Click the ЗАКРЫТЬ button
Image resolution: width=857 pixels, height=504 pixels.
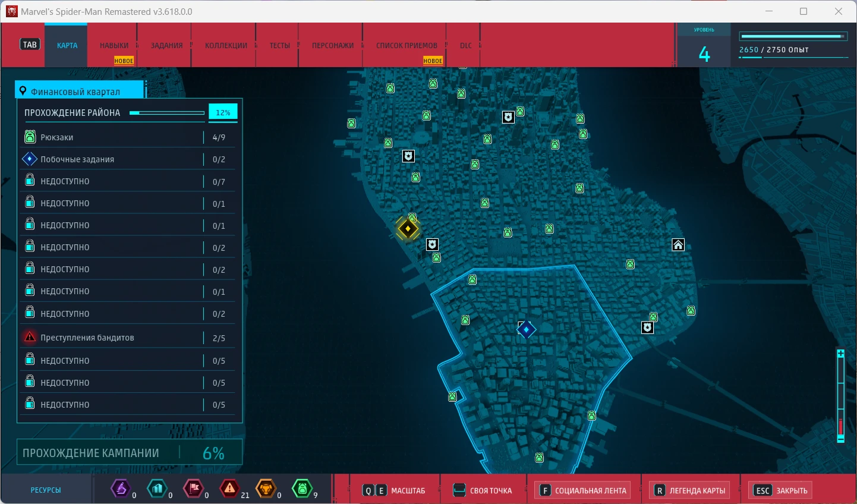click(781, 490)
